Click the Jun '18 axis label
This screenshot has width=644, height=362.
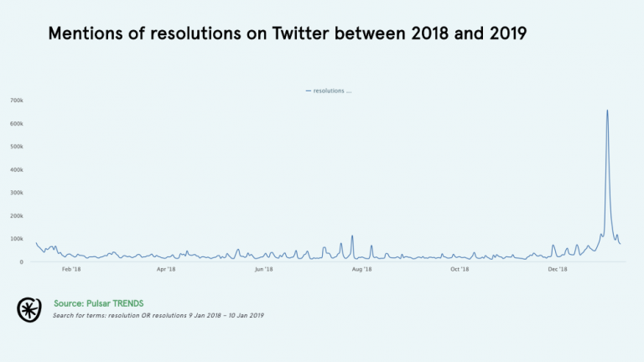pyautogui.click(x=264, y=270)
